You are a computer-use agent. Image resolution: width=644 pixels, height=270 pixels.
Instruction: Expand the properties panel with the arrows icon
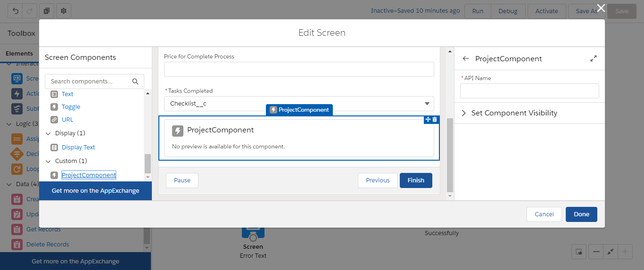point(594,59)
